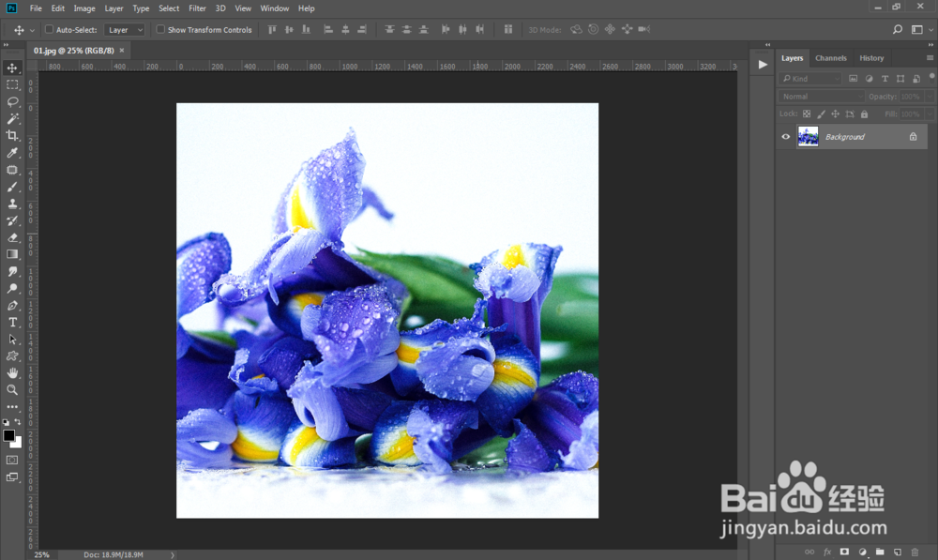Select the Rectangular Marquee tool
Screen dimensions: 938x560
point(13,84)
